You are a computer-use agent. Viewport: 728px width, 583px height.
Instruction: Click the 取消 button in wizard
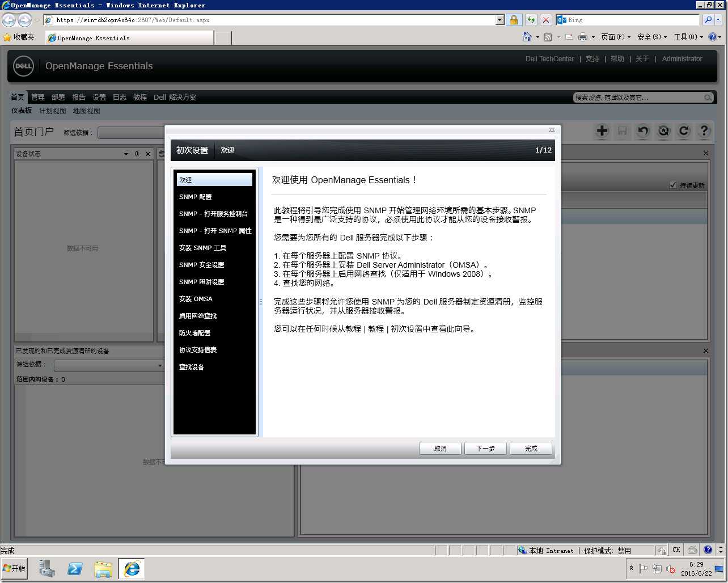point(440,448)
